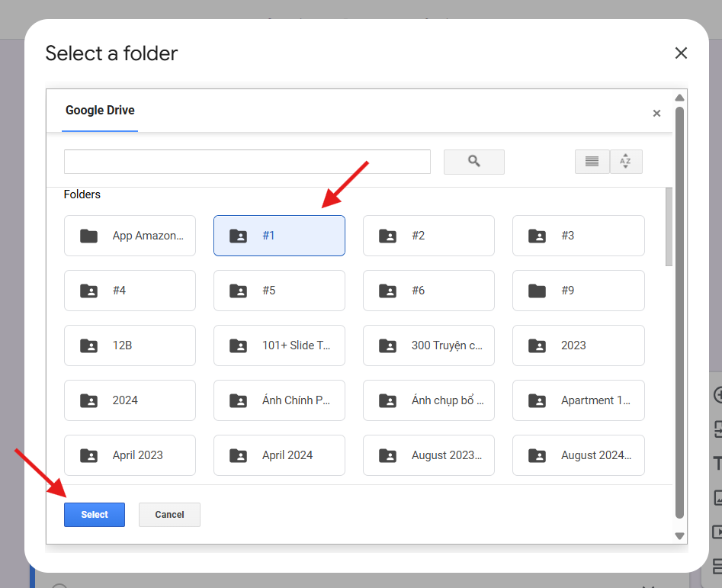Image resolution: width=722 pixels, height=588 pixels.
Task: Click the folder list scrollbar thumb
Action: pos(669,227)
